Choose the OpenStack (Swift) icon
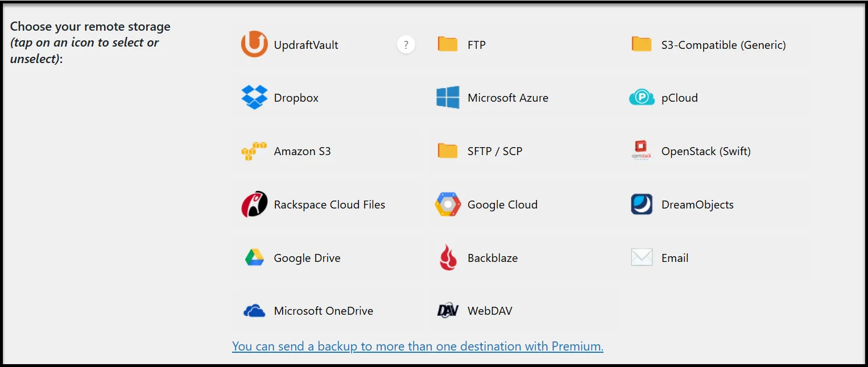868x367 pixels. click(x=642, y=151)
